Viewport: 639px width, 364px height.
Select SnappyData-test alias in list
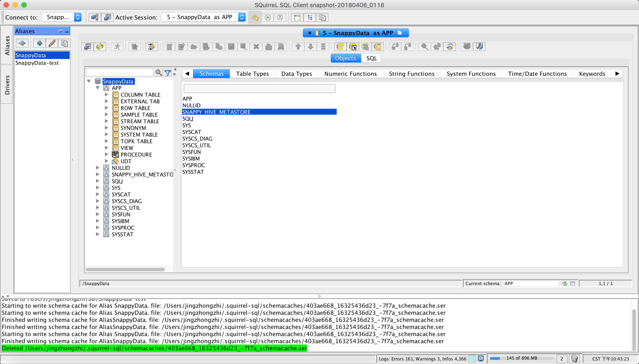tap(37, 63)
